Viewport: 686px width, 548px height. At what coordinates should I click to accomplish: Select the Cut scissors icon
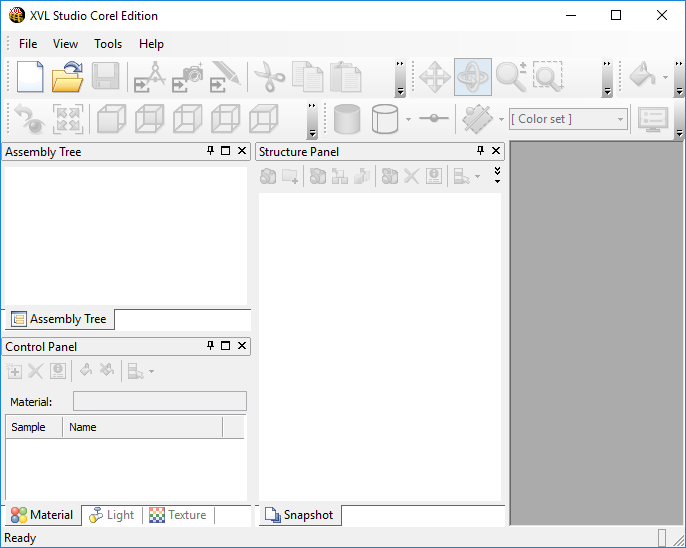click(269, 77)
